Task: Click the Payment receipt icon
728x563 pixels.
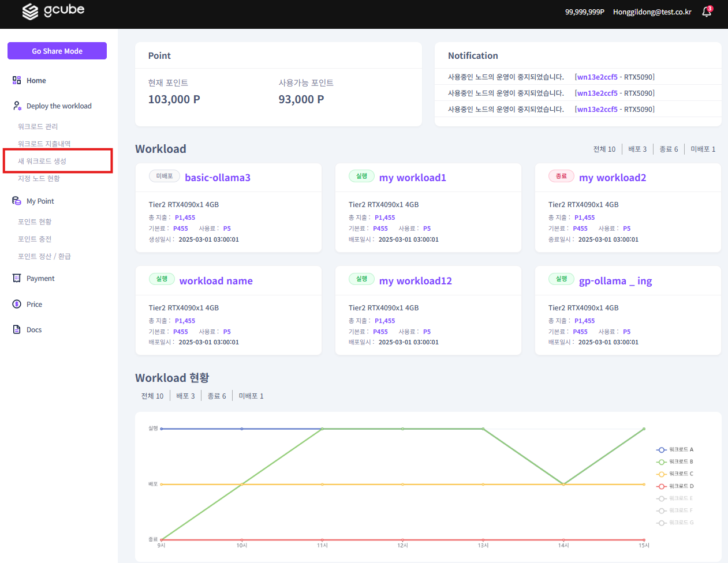Action: tap(17, 279)
